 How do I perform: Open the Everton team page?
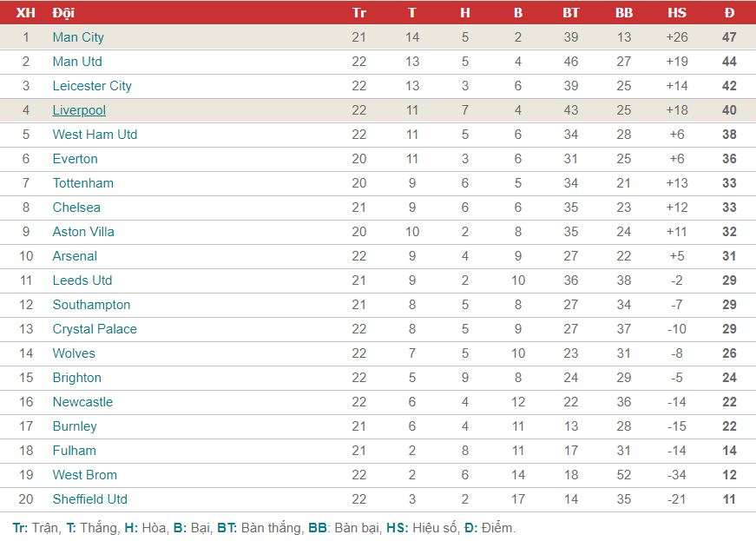coord(76,159)
